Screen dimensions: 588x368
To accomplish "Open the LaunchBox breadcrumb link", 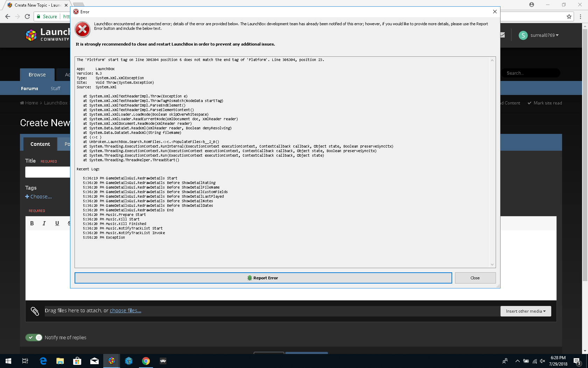I will pyautogui.click(x=56, y=103).
